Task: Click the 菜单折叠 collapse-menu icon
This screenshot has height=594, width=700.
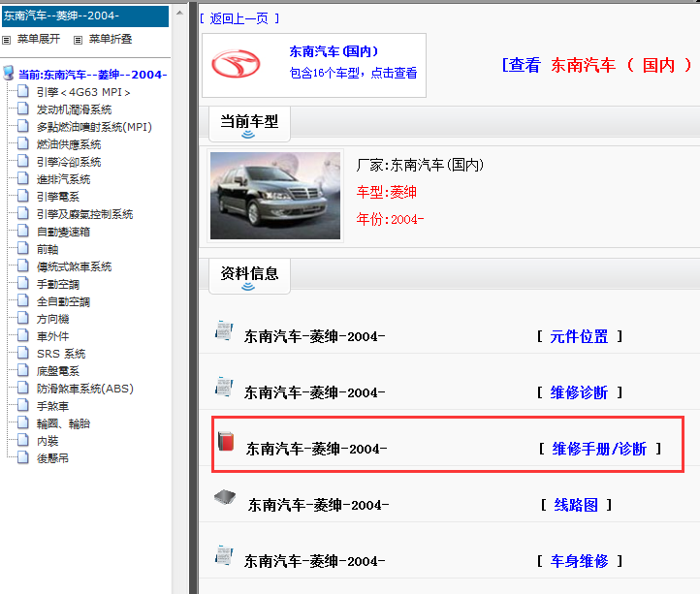Action: [78, 40]
